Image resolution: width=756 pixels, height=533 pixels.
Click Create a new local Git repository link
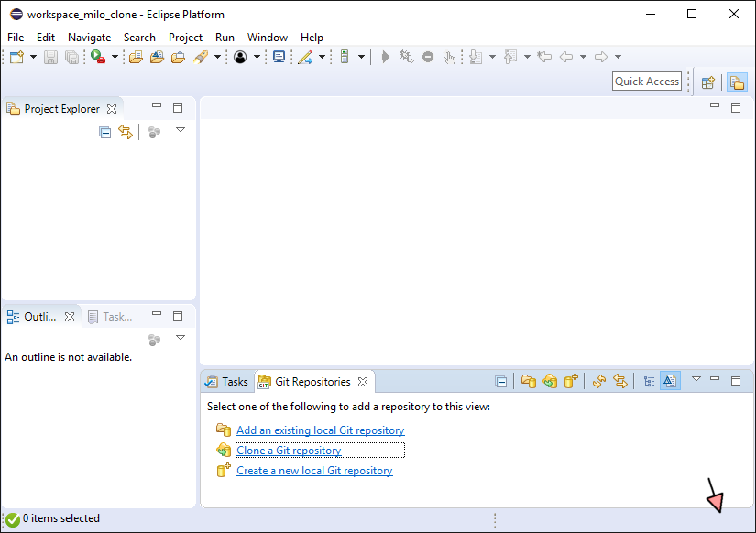tap(314, 471)
